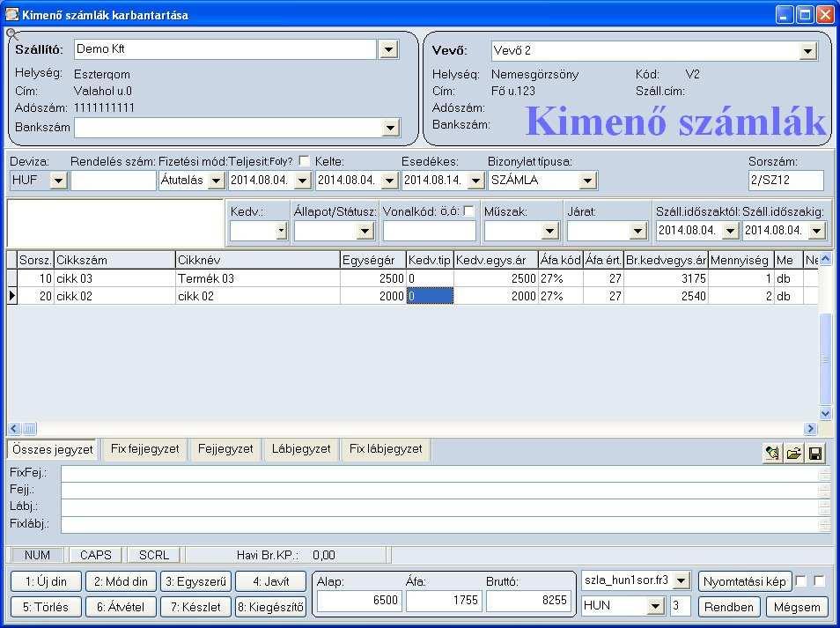This screenshot has width=840, height=628.
Task: Switch to the Fejjegyzet tab
Action: pyautogui.click(x=225, y=449)
